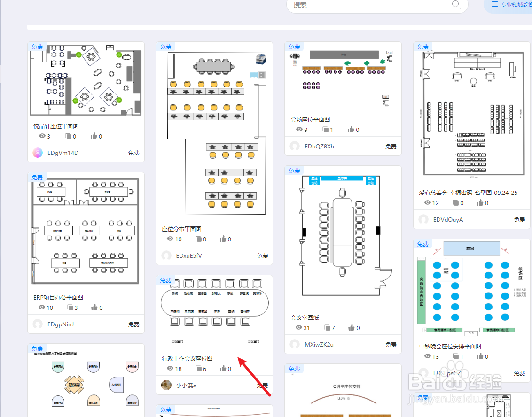Click the copy icon under ERP项目办公平面图

(x=70, y=308)
